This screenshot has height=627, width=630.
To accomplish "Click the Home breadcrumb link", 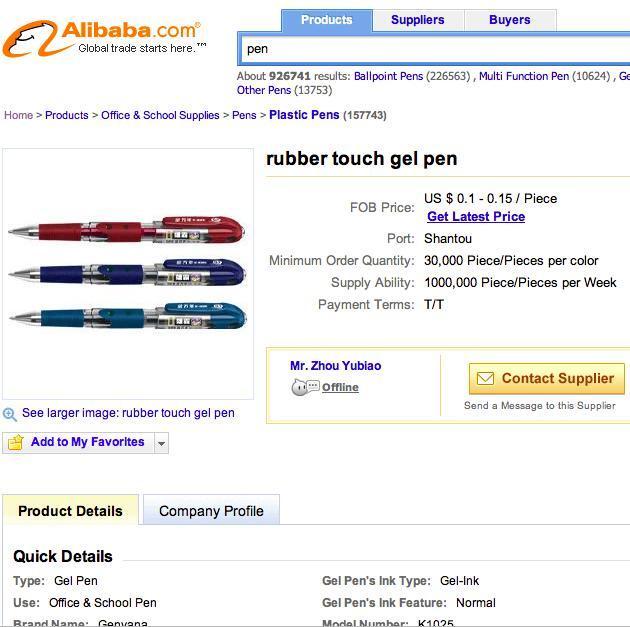I will [x=18, y=115].
